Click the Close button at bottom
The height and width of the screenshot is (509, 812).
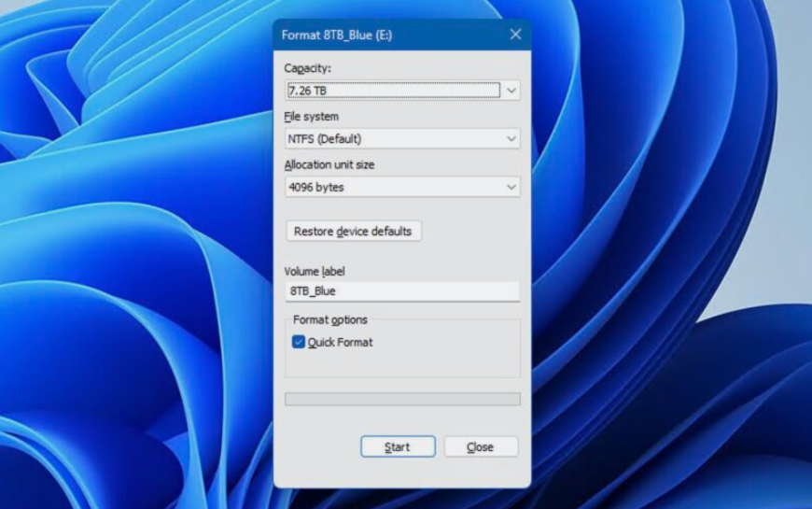pos(481,446)
